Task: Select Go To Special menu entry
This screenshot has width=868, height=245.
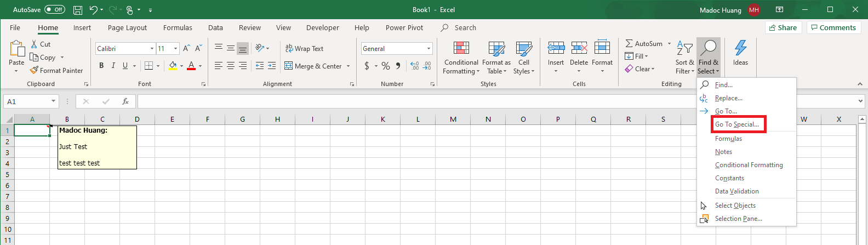Action: coord(737,124)
